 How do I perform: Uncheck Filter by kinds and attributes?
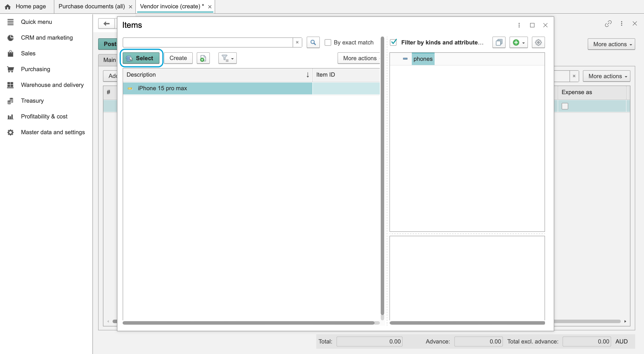tap(393, 42)
